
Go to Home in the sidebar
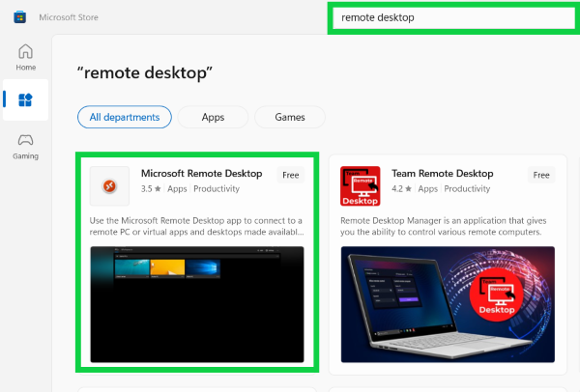26,57
